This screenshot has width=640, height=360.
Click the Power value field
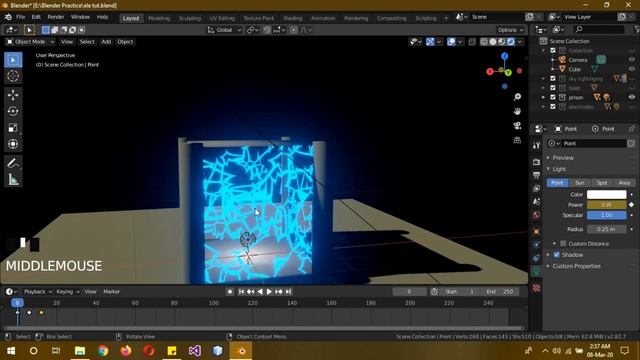coord(607,204)
